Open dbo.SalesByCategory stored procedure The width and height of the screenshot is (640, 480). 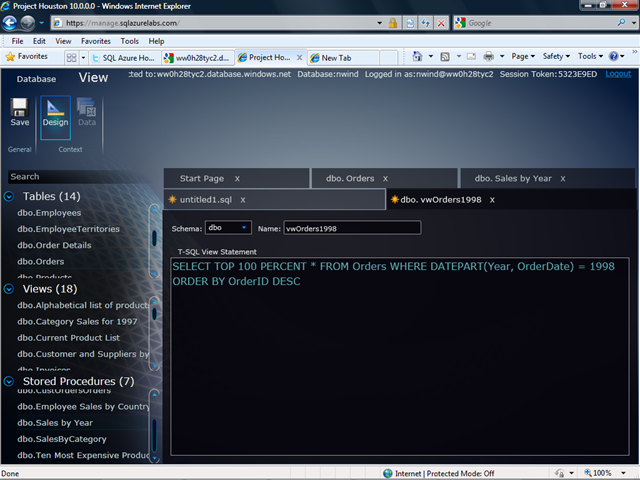(x=62, y=439)
